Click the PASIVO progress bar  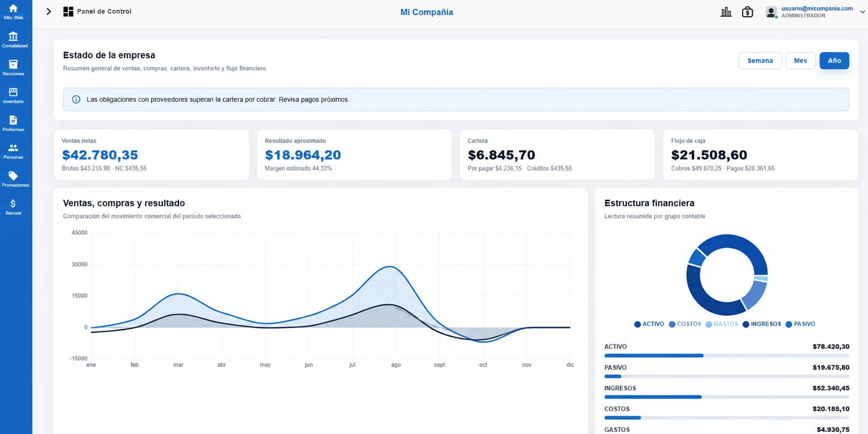click(727, 376)
